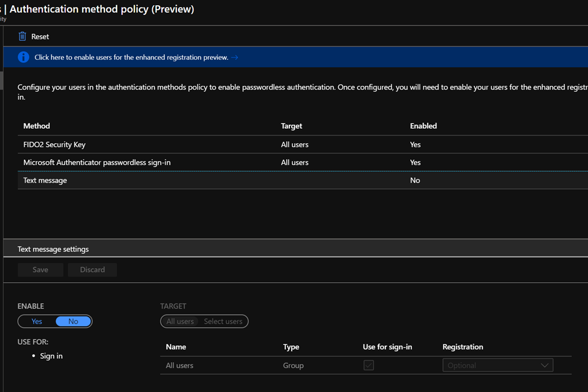This screenshot has height=392, width=588.
Task: Click the Enabled column header
Action: point(423,126)
